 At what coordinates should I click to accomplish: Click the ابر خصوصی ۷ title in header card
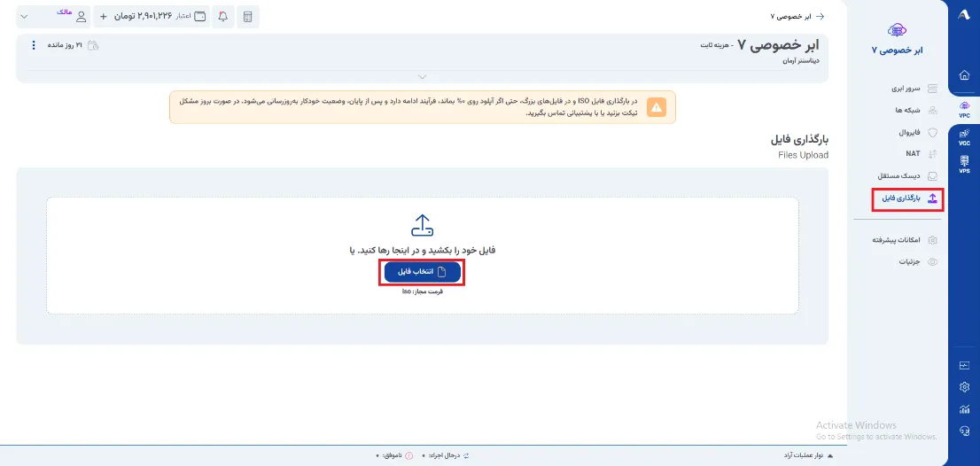[x=777, y=45]
